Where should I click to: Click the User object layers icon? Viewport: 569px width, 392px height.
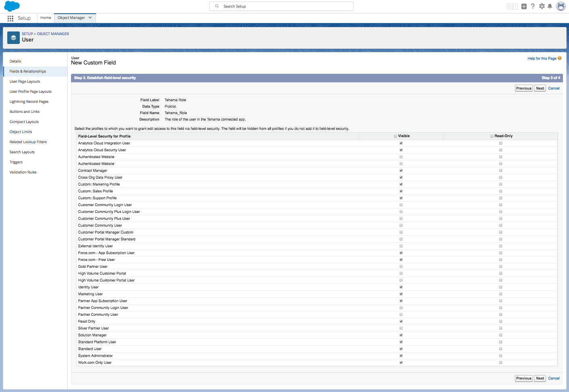tap(13, 38)
